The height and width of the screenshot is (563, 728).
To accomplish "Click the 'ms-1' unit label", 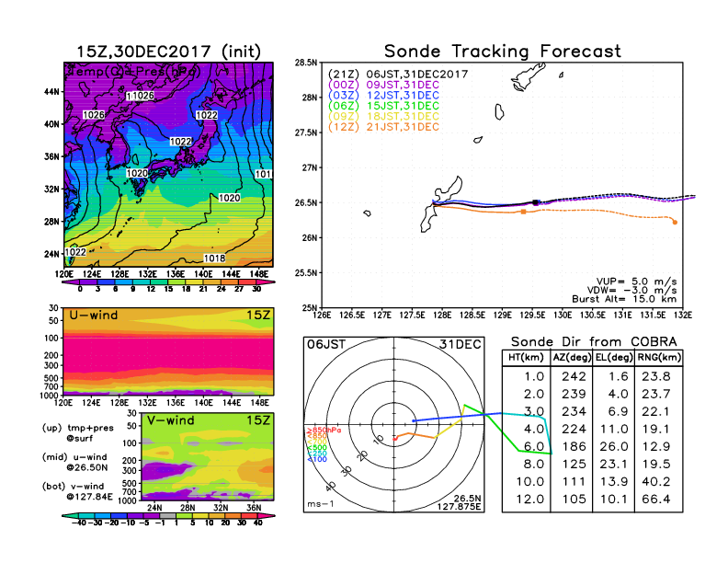I will tap(321, 504).
